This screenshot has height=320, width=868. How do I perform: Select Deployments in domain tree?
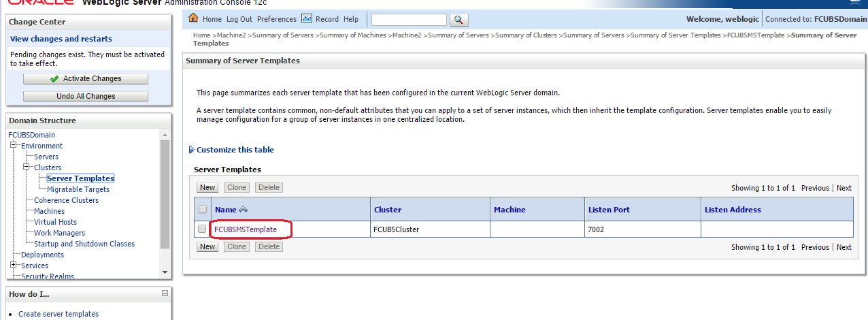pos(42,255)
